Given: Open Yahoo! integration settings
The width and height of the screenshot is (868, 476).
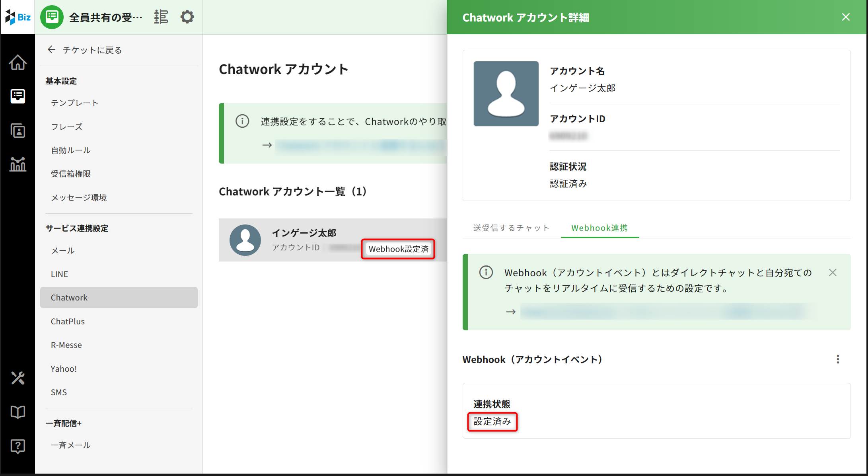Looking at the screenshot, I should [64, 369].
